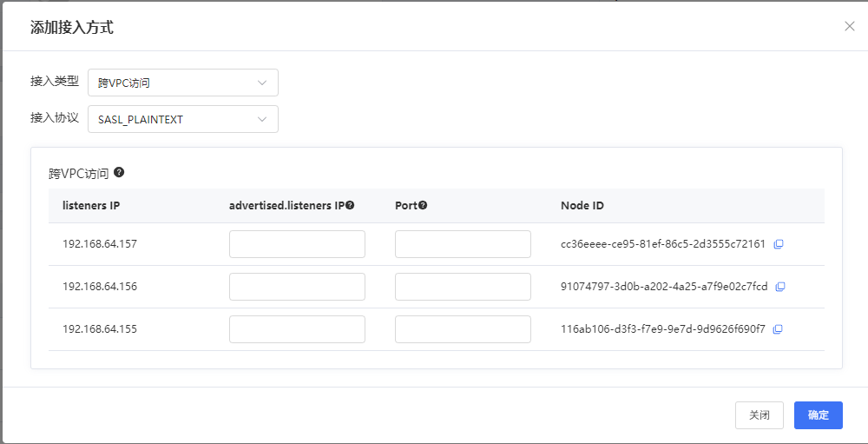This screenshot has width=868, height=444.
Task: Copy the Node ID starting with 91074797
Action: 780,287
